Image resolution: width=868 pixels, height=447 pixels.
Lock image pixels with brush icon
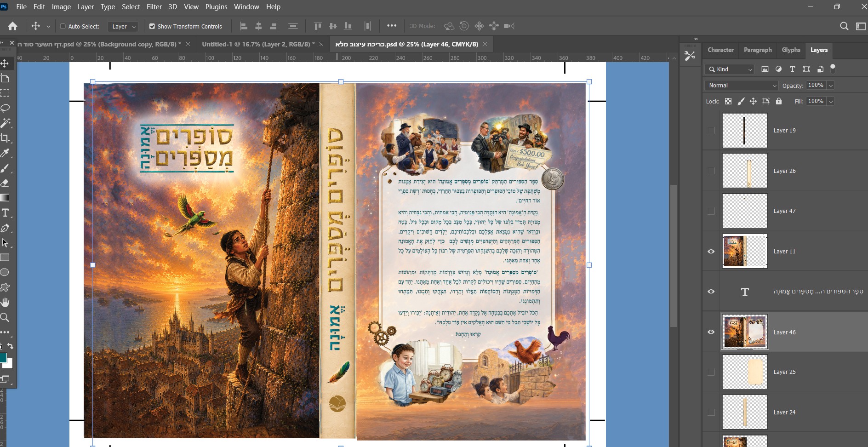741,101
